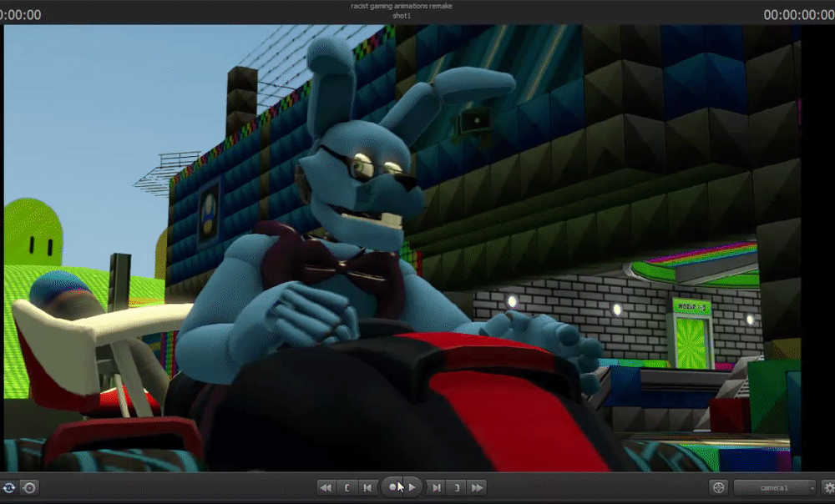Viewport: 835px width, 504px height.
Task: Start recording with the record dot button
Action: [x=392, y=487]
